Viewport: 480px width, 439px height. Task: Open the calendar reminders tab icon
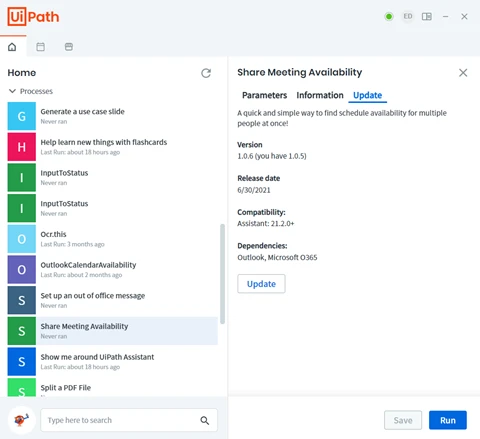click(40, 47)
